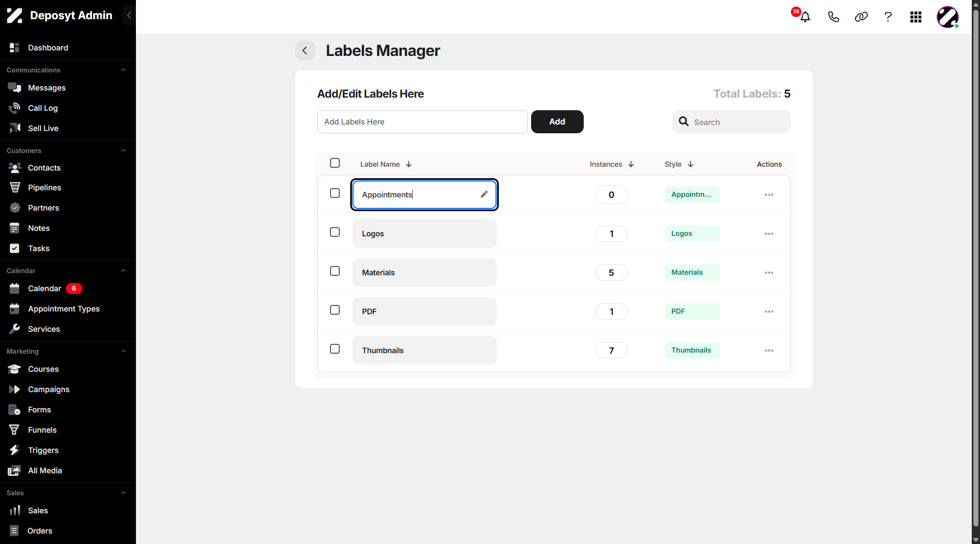This screenshot has width=980, height=544.
Task: Check the PDF row checkbox
Action: pyautogui.click(x=335, y=310)
